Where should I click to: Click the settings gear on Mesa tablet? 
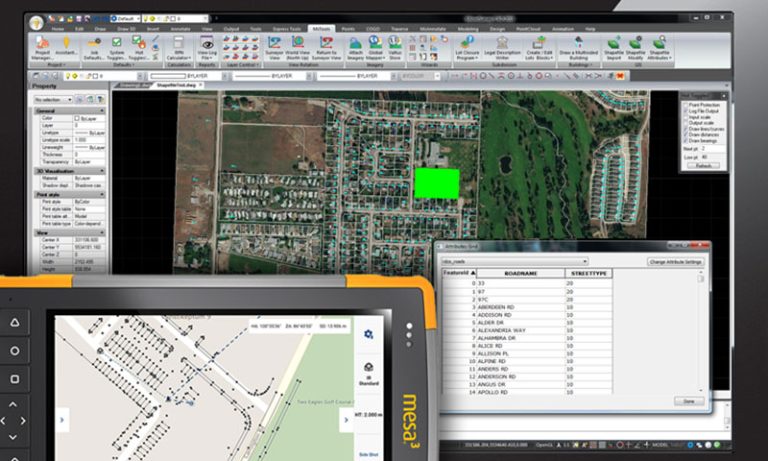368,334
